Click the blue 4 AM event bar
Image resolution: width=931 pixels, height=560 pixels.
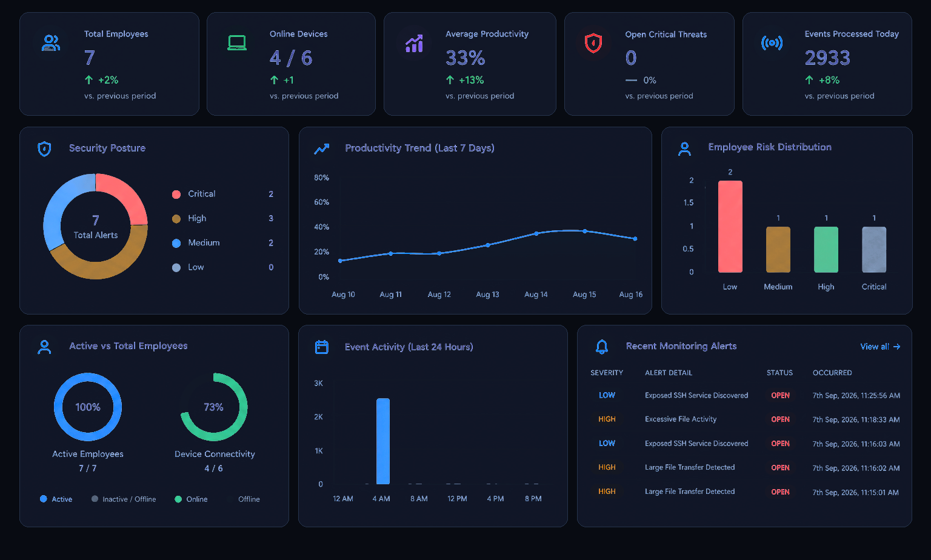tap(383, 441)
